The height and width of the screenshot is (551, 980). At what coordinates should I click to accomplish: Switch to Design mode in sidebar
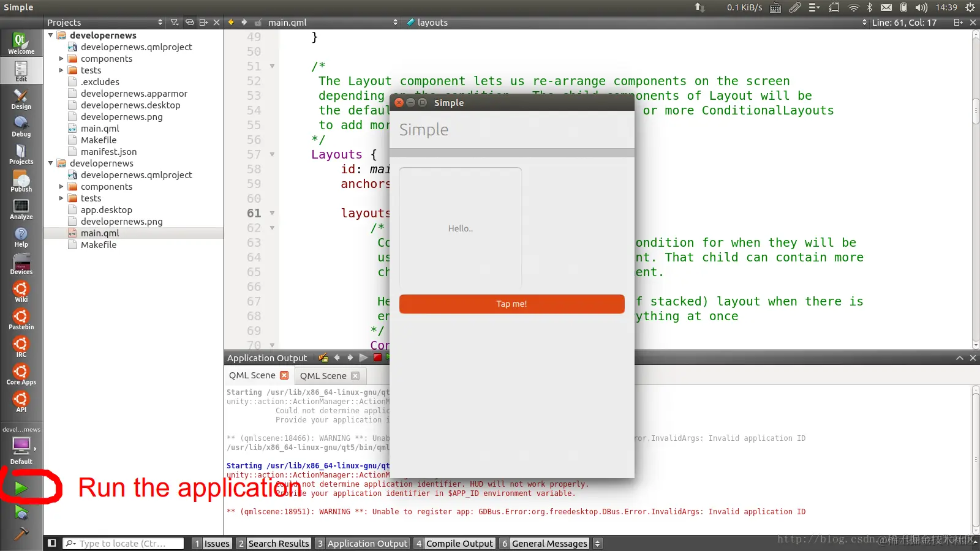coord(21,99)
